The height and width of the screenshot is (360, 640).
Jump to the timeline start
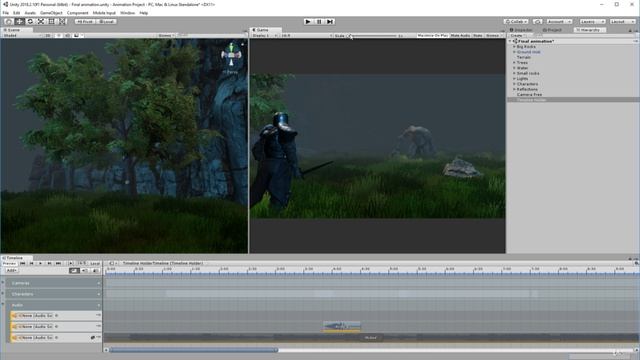click(x=22, y=263)
